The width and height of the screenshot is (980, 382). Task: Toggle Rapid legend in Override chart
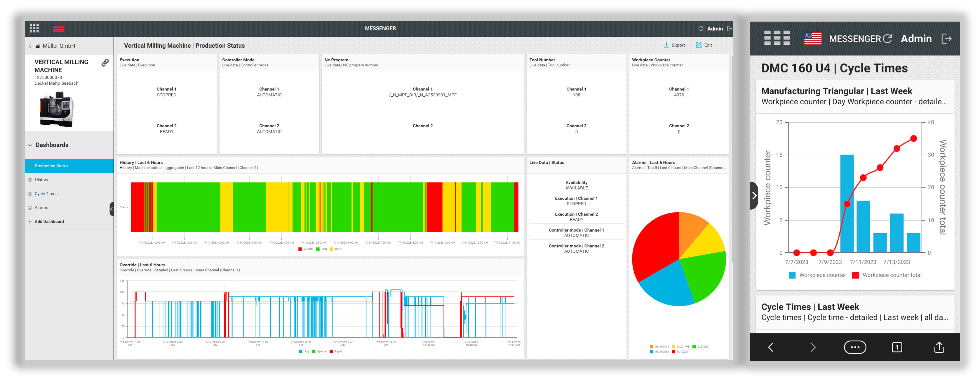coord(335,352)
